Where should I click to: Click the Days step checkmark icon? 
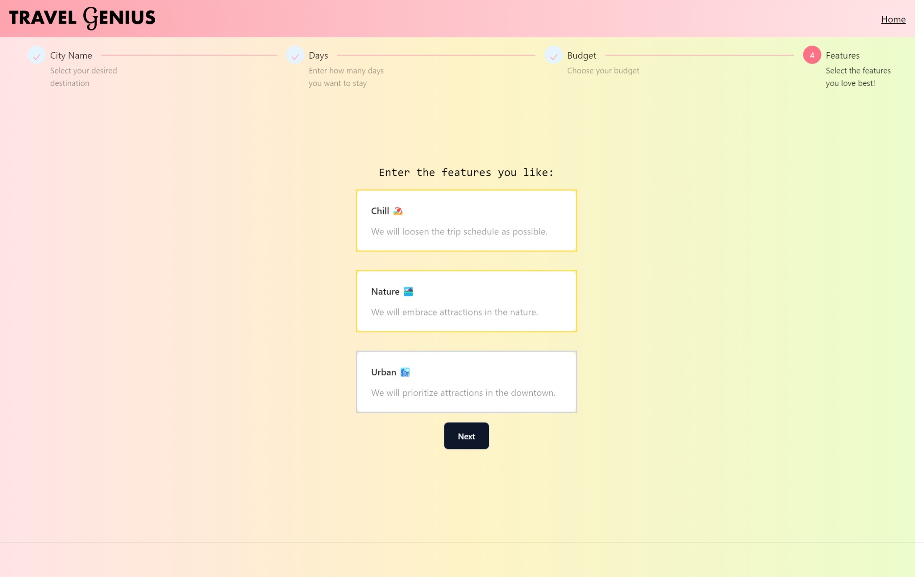(295, 56)
